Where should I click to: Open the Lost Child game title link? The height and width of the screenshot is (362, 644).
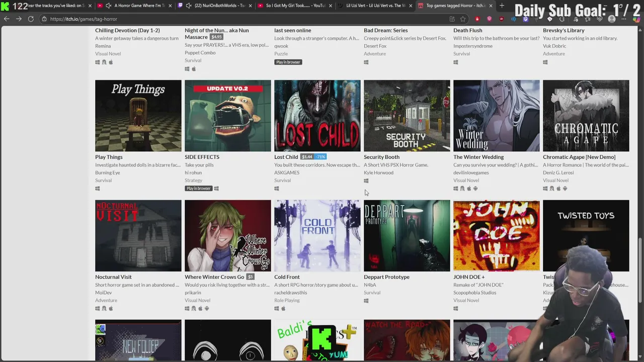point(286,157)
